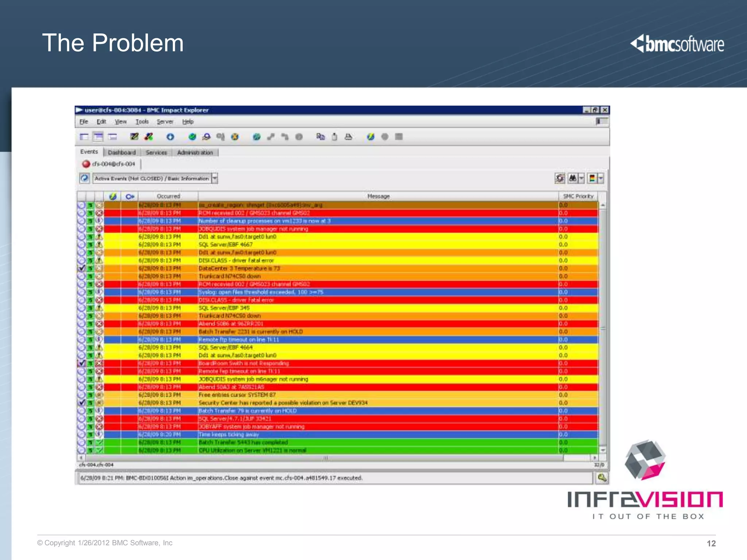The height and width of the screenshot is (560, 747).
Task: Select the circle for Batch Transfer 5443 row
Action: [81, 442]
